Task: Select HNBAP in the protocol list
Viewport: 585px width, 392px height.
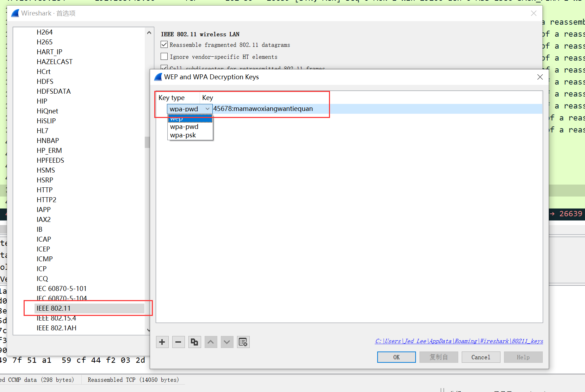Action: click(x=48, y=141)
